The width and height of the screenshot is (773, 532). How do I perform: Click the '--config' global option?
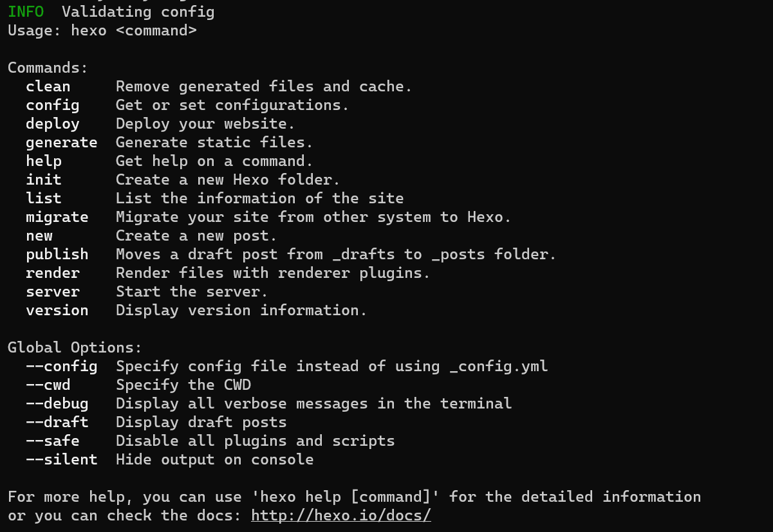pyautogui.click(x=62, y=366)
